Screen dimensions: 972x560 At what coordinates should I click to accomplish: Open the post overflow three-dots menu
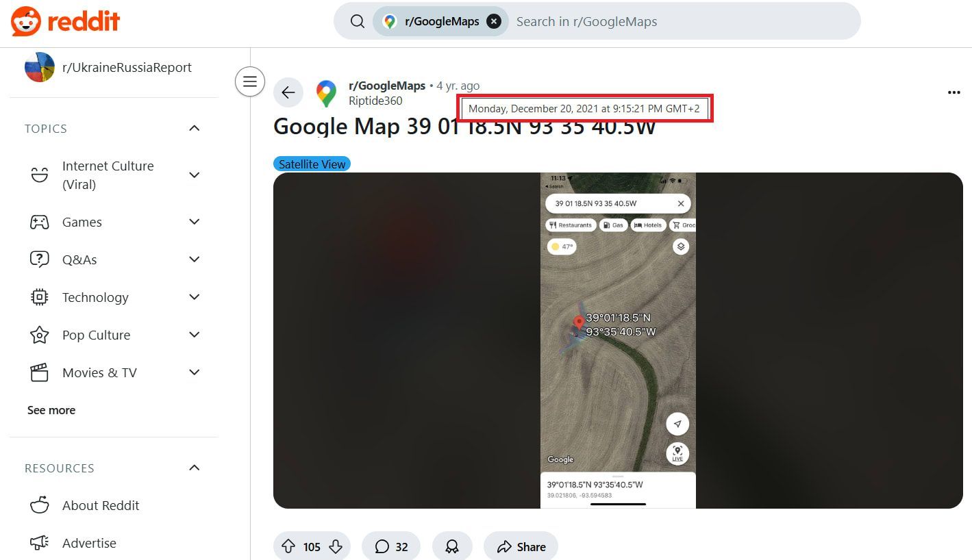[x=954, y=92]
